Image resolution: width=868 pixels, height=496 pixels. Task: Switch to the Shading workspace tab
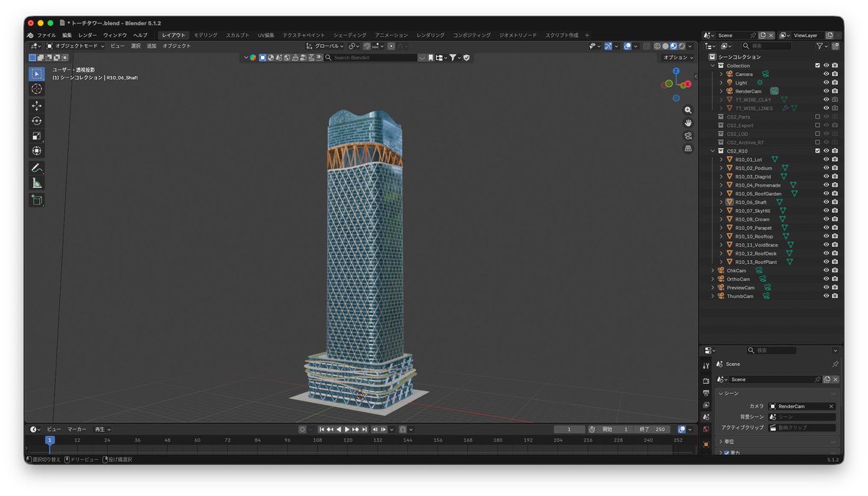350,35
